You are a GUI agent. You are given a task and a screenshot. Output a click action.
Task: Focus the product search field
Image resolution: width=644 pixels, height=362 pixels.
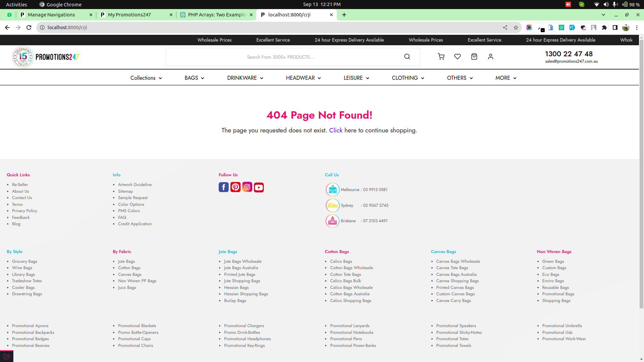280,57
